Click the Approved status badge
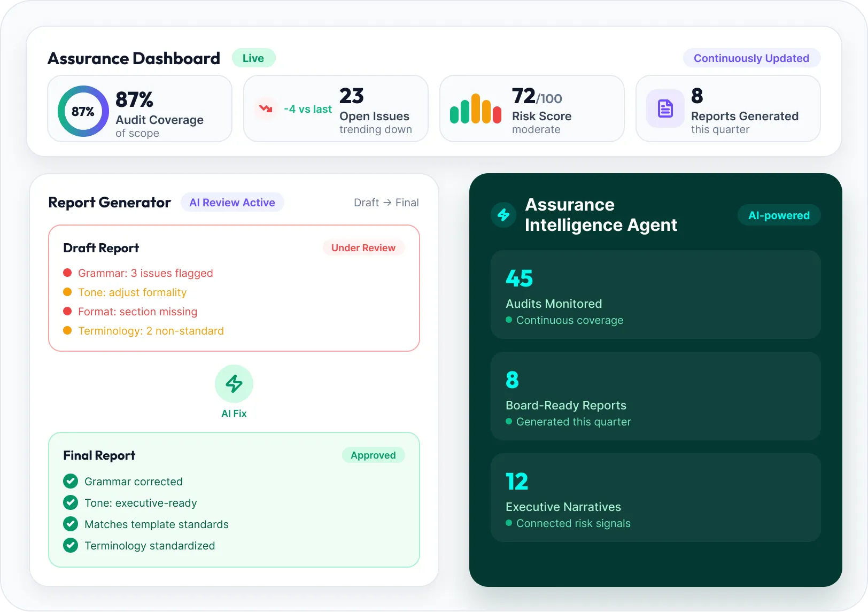This screenshot has width=868, height=612. [x=373, y=455]
